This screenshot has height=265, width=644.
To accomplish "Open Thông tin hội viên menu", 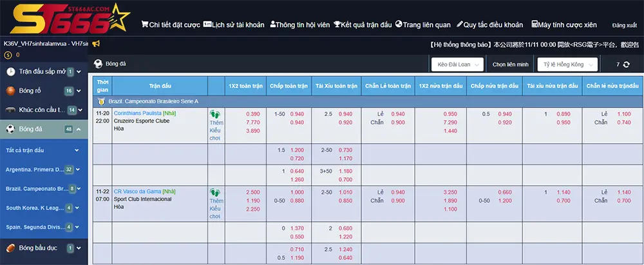I will 300,25.
